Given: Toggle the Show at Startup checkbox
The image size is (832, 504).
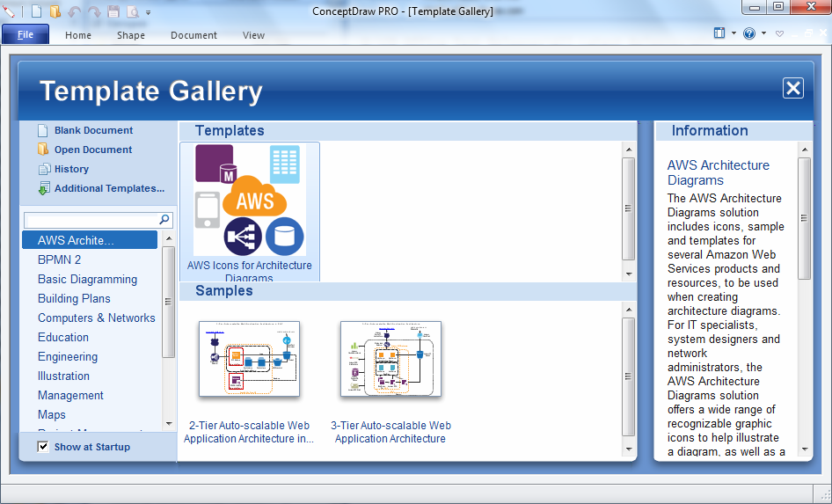Looking at the screenshot, I should 43,447.
